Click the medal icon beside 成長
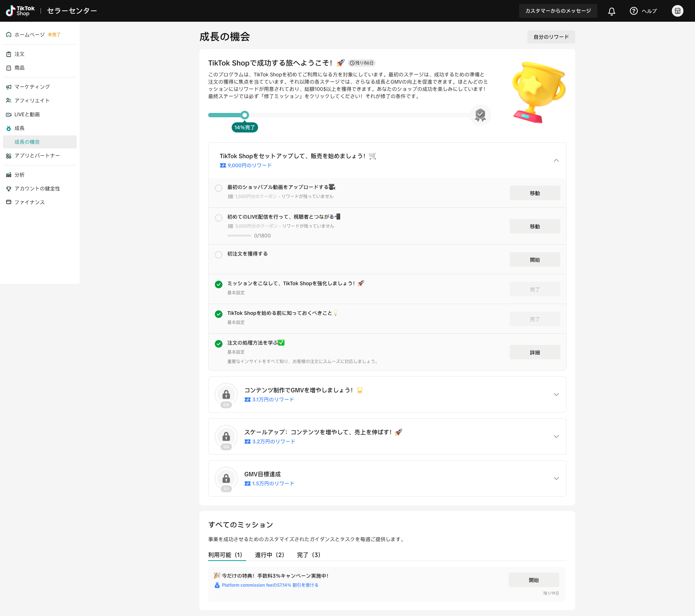 click(9, 128)
